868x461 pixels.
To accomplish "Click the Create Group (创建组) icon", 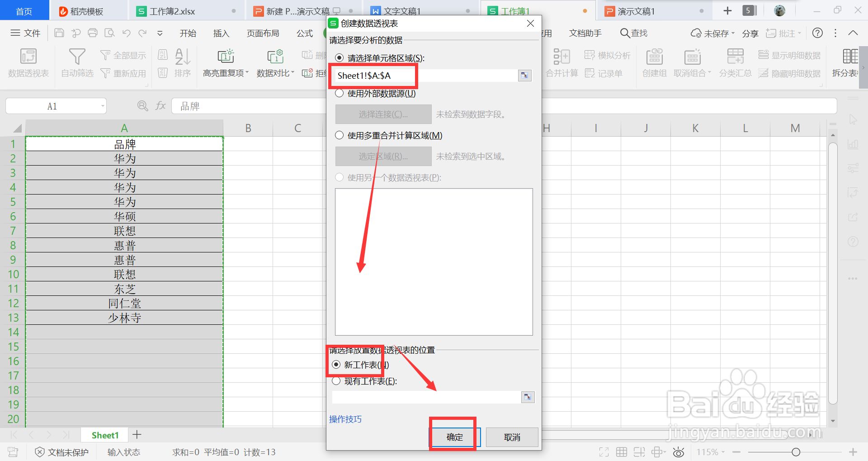I will [x=654, y=57].
